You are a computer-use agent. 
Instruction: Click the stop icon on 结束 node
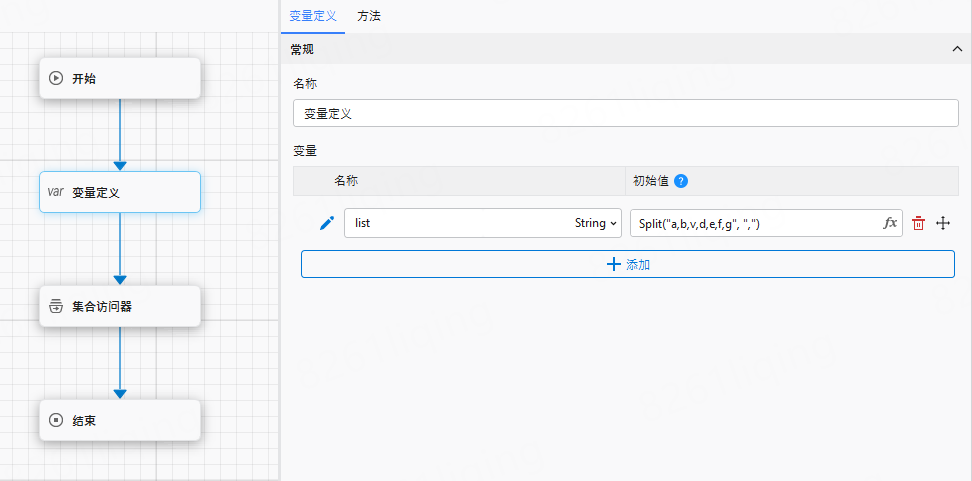click(56, 421)
